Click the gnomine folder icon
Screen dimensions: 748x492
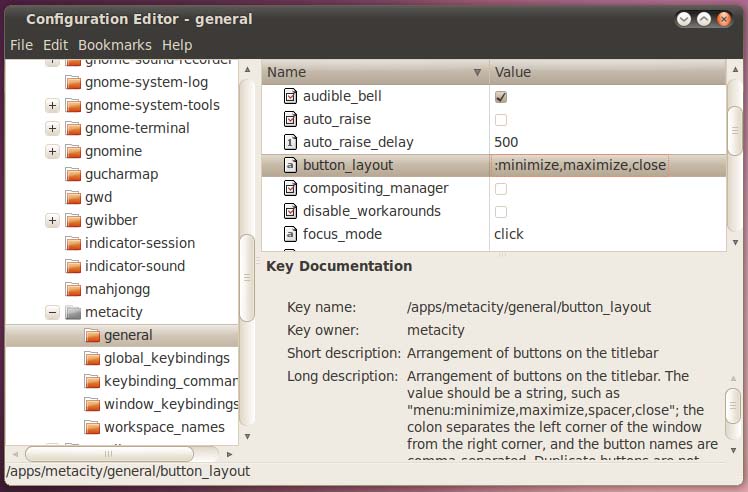73,151
